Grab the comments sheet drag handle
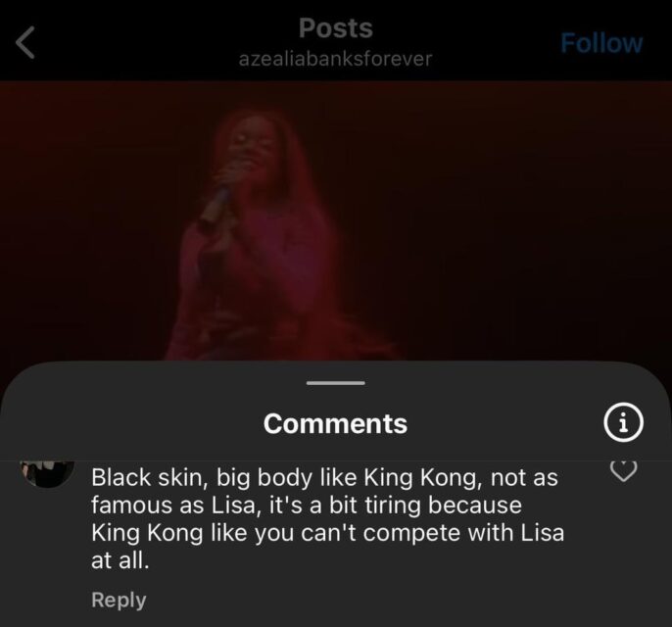The image size is (672, 627). (x=336, y=383)
